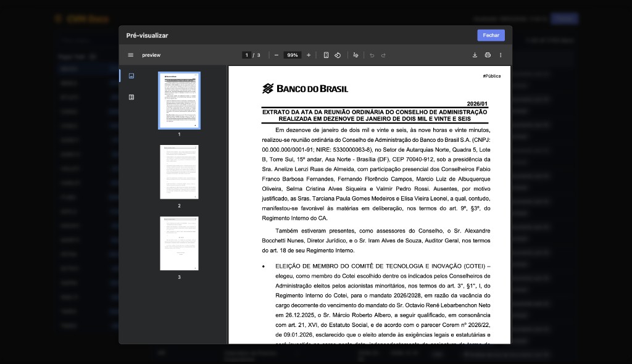The height and width of the screenshot is (364, 632).
Task: Download the PDF document
Action: [x=475, y=55]
